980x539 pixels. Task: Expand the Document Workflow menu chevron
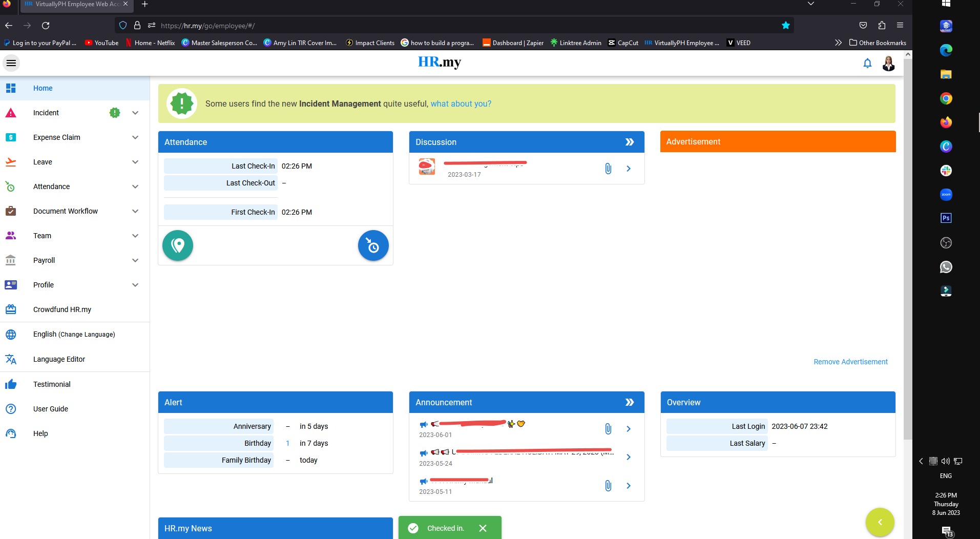[x=135, y=211]
